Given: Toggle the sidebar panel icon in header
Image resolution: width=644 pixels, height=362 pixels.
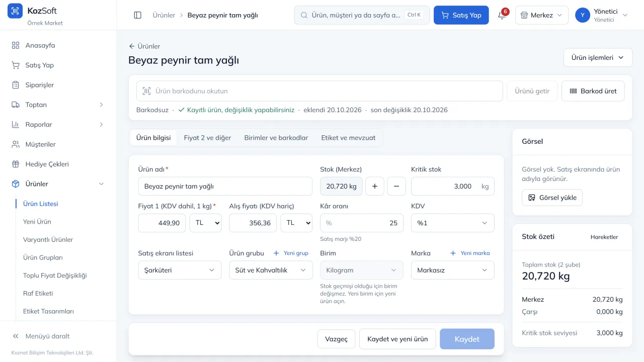Looking at the screenshot, I should [x=138, y=15].
